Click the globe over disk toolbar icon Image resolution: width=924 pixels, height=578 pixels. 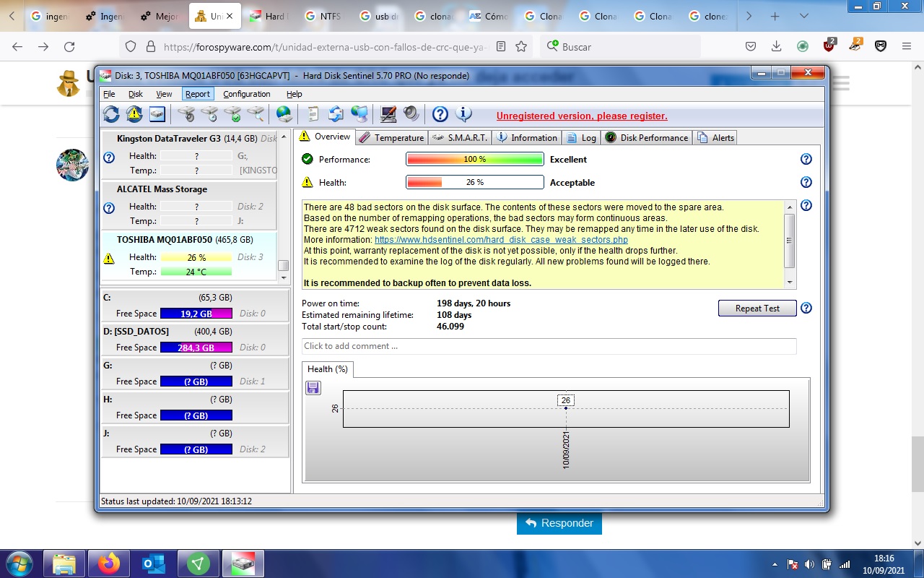(284, 114)
